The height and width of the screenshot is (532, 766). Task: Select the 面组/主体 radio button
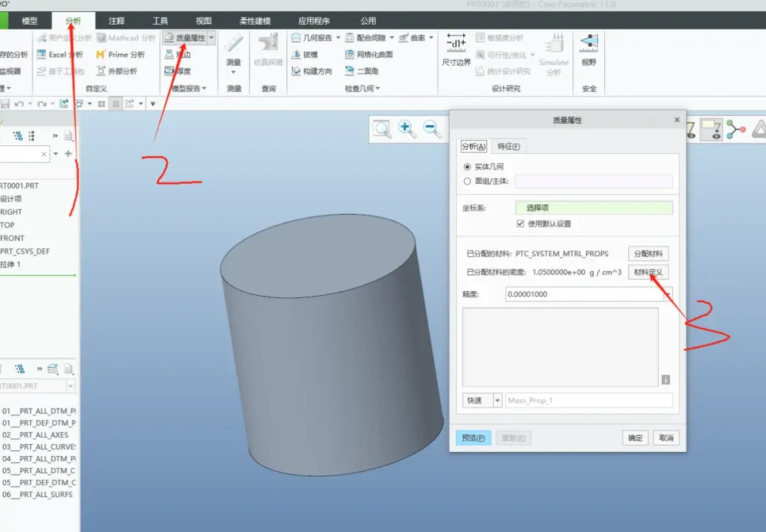coord(467,182)
